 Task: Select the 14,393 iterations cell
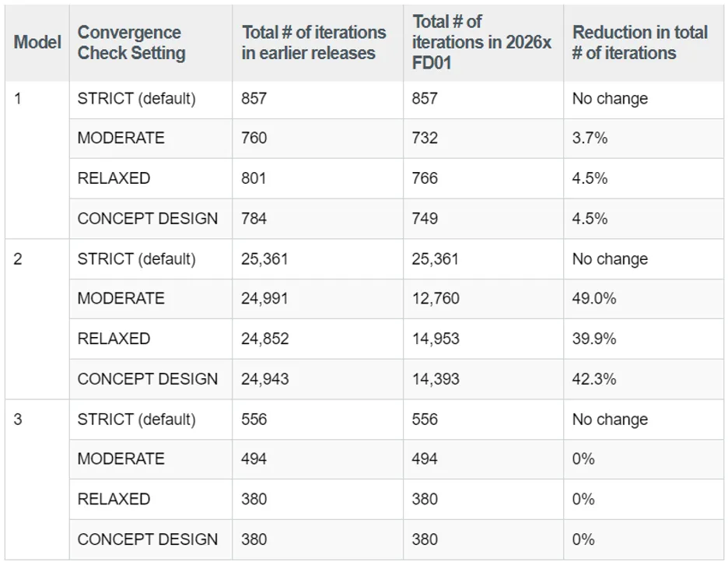pyautogui.click(x=436, y=379)
